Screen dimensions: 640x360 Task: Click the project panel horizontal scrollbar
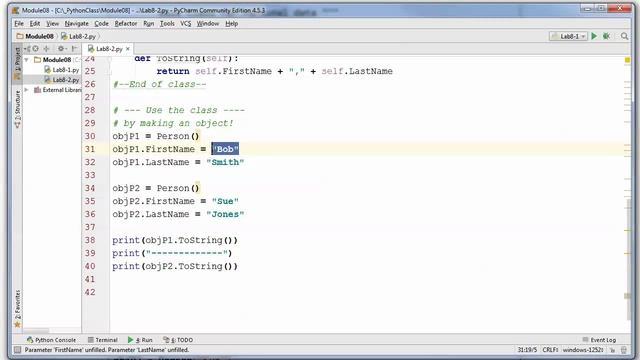point(36,330)
